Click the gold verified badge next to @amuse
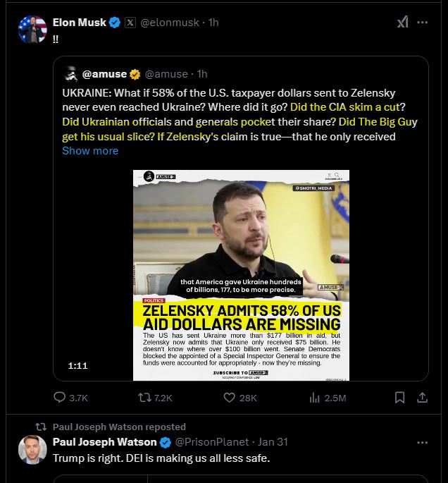Screen dimensions: 448x483 [x=134, y=73]
